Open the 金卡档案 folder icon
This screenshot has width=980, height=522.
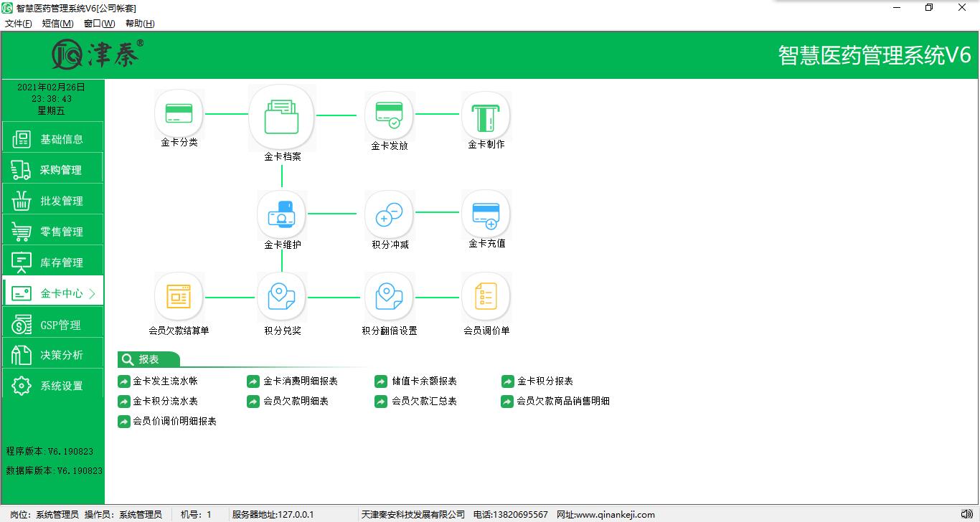[x=282, y=118]
